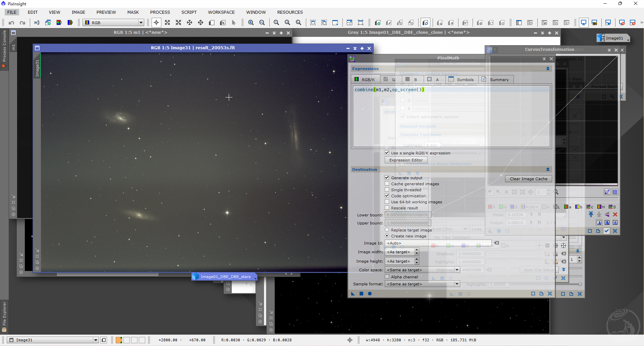Open the Image31 view selector dropdown
The height and width of the screenshot is (346, 644).
(53, 340)
